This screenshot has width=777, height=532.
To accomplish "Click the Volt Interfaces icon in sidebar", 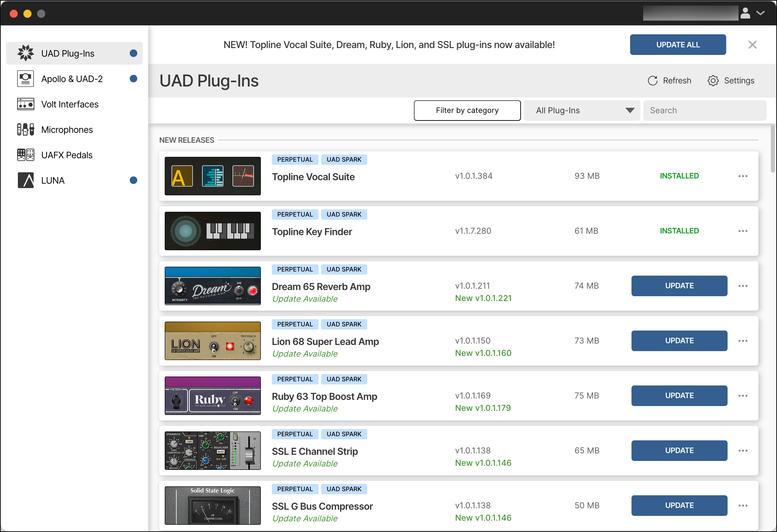I will (26, 104).
